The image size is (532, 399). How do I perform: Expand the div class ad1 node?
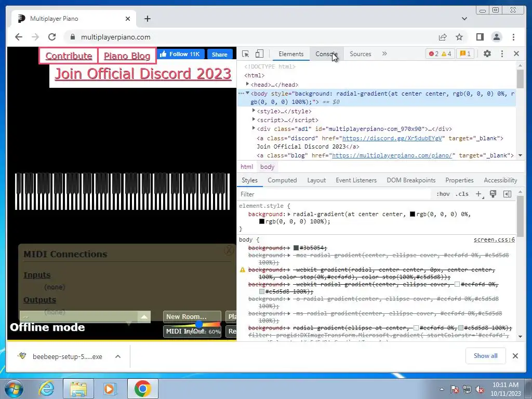click(254, 128)
